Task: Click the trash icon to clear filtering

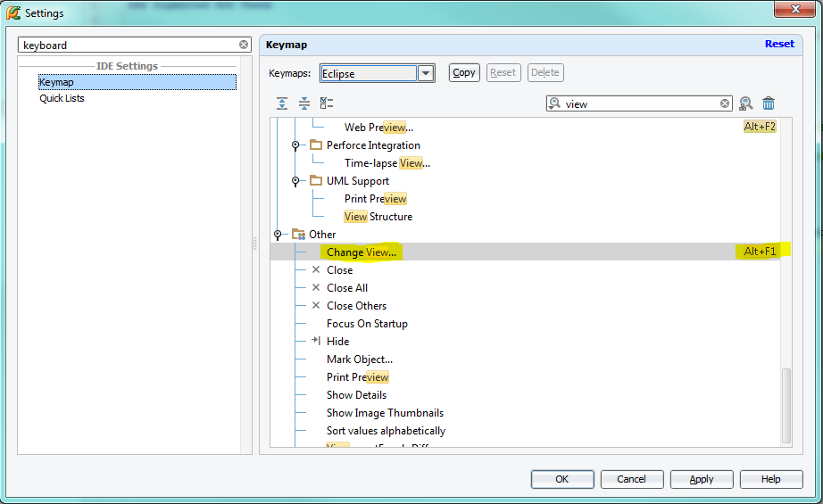Action: pos(769,103)
